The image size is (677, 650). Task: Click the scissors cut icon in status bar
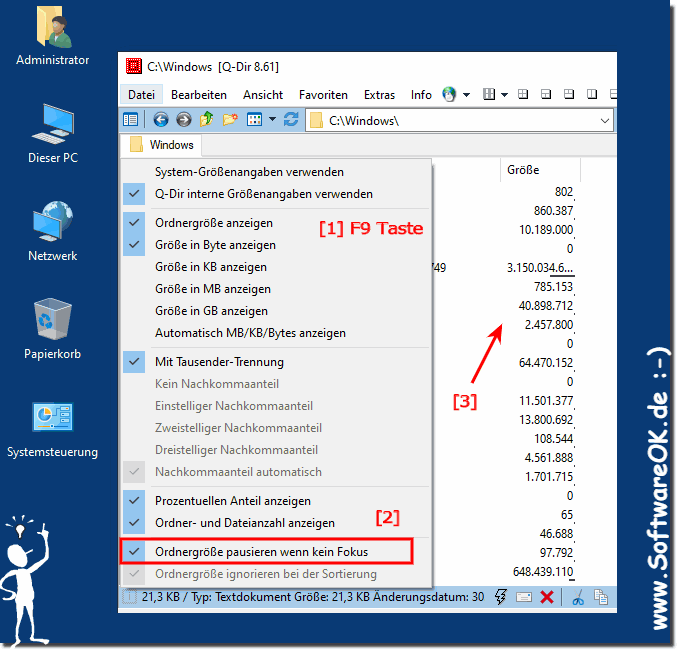coord(578,597)
